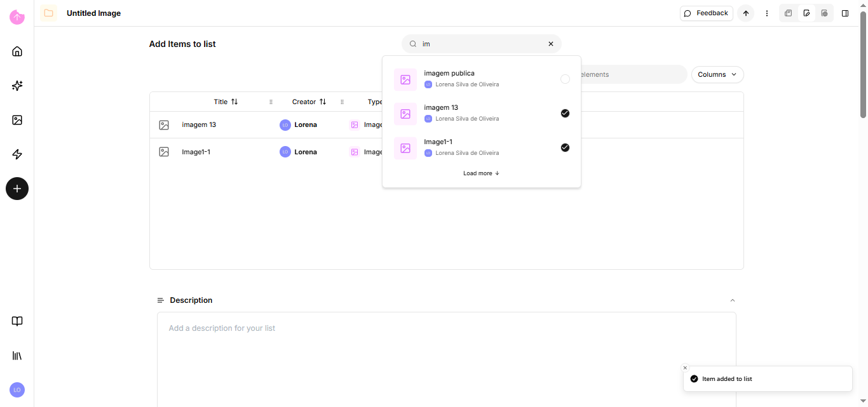Open the library shelf icon in sidebar
868x407 pixels.
coord(17,356)
